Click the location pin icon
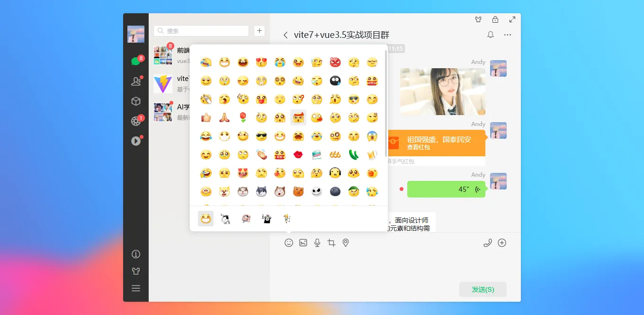644x315 pixels. pyautogui.click(x=346, y=243)
